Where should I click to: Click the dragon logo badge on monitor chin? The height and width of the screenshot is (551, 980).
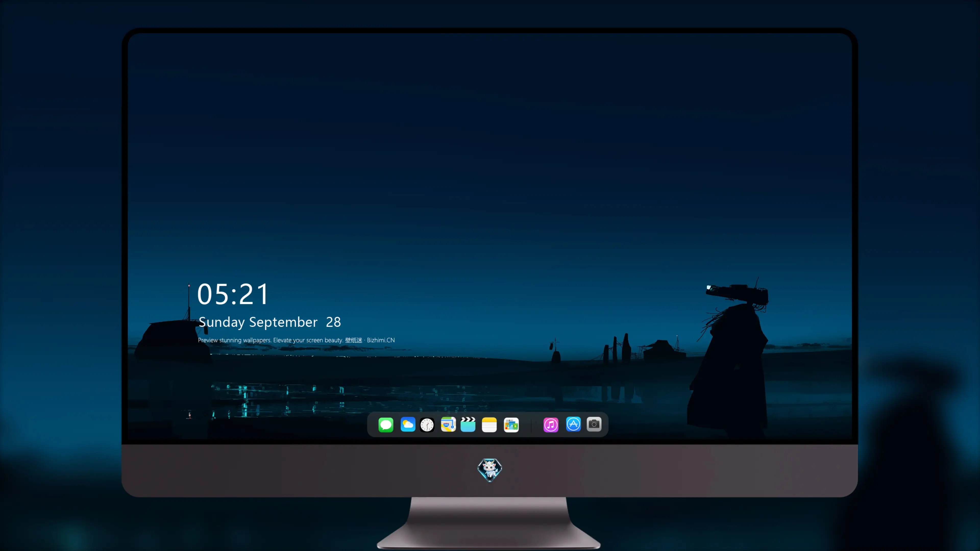[x=490, y=470]
